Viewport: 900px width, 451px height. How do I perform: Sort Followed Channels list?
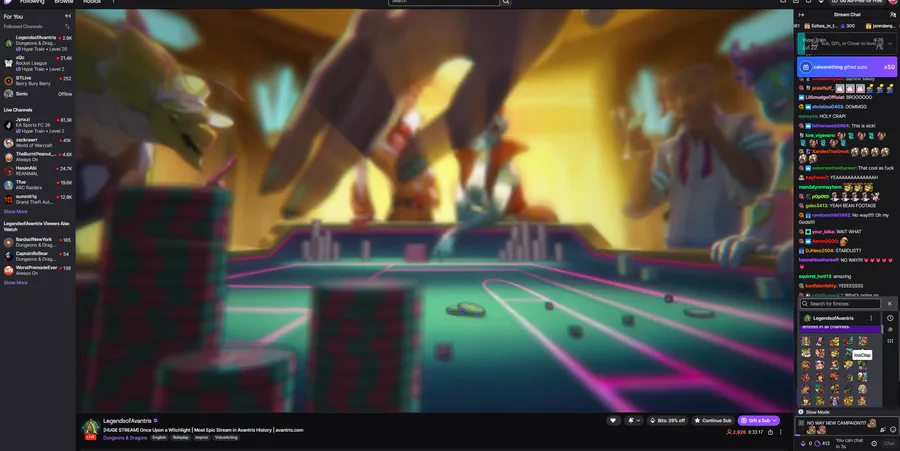click(x=68, y=26)
